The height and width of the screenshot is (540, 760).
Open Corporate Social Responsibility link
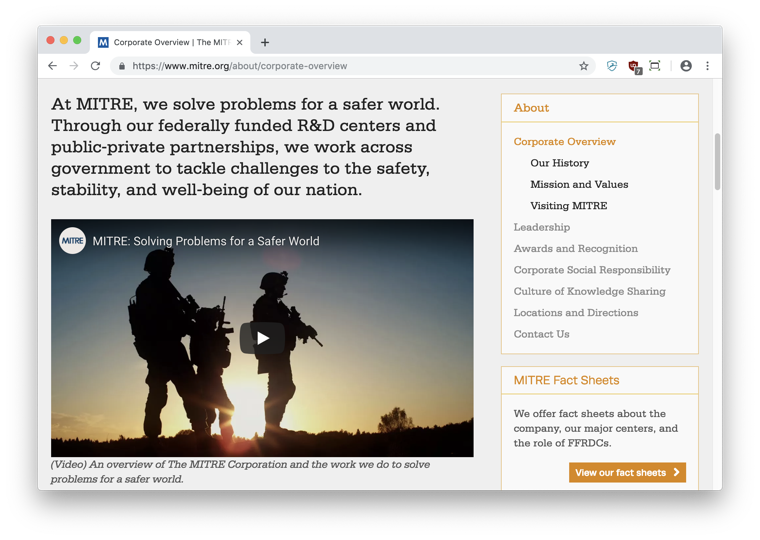[592, 270]
